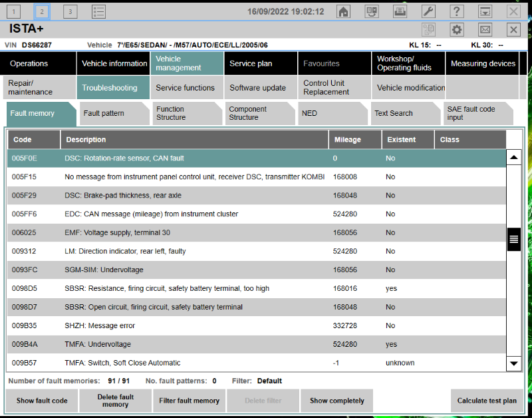Viewport: 532px width, 418px height.
Task: Switch to Fault memory tab
Action: pos(41,113)
